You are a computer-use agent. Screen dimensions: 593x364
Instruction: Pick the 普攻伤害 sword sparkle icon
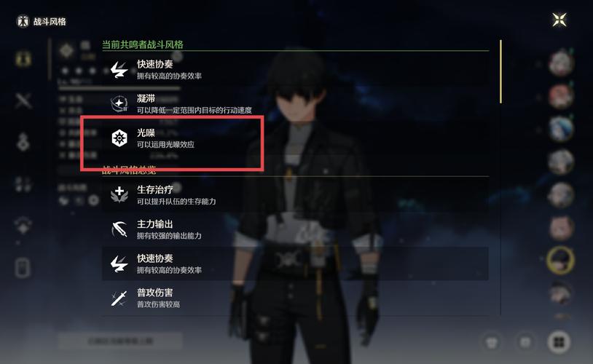pyautogui.click(x=119, y=298)
